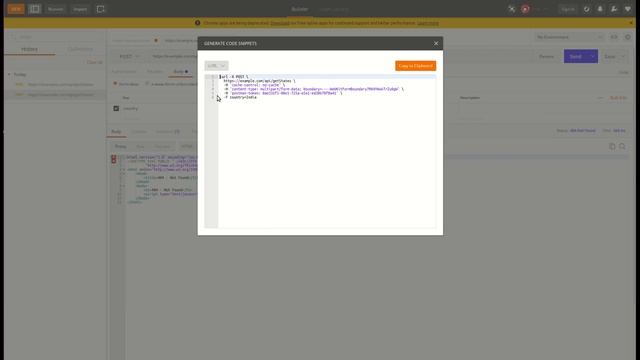The image size is (640, 360).
Task: Send the request with Send button
Action: pos(576,56)
